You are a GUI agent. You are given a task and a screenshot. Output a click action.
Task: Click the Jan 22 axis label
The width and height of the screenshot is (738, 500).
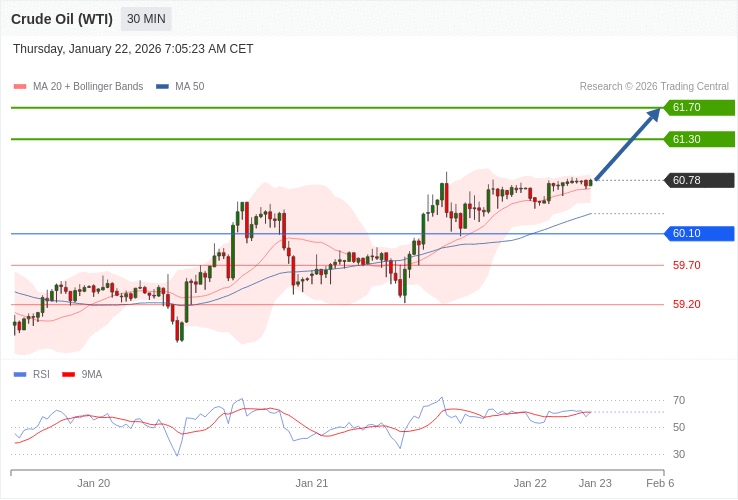(530, 484)
